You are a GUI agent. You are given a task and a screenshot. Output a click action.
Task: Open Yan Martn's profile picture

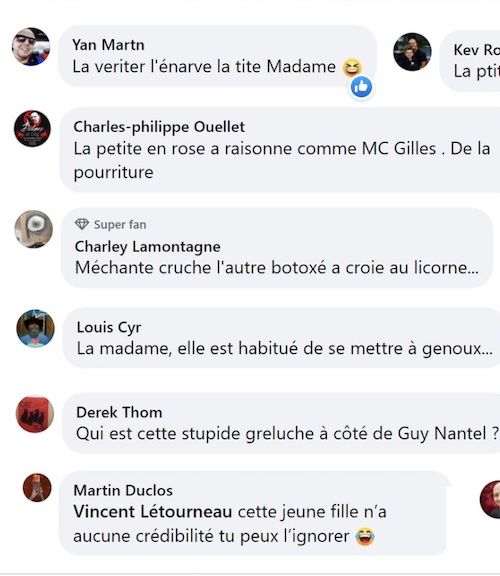31,47
